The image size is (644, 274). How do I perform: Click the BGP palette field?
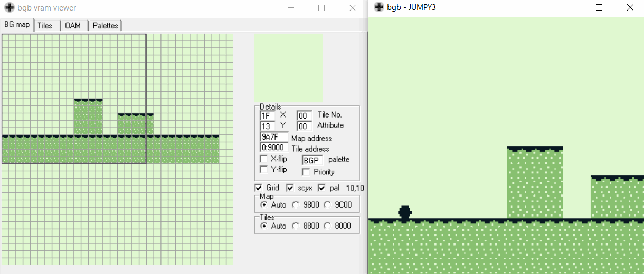(x=312, y=160)
